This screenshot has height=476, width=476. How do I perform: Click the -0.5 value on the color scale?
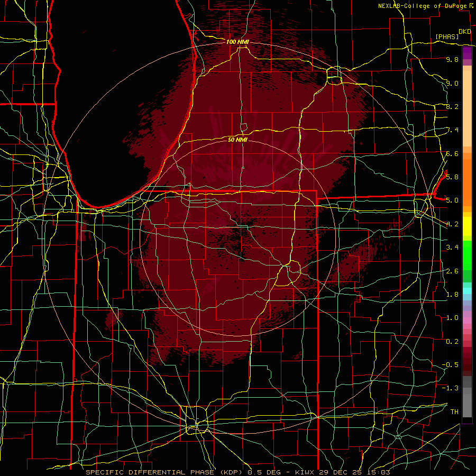pyautogui.click(x=450, y=364)
